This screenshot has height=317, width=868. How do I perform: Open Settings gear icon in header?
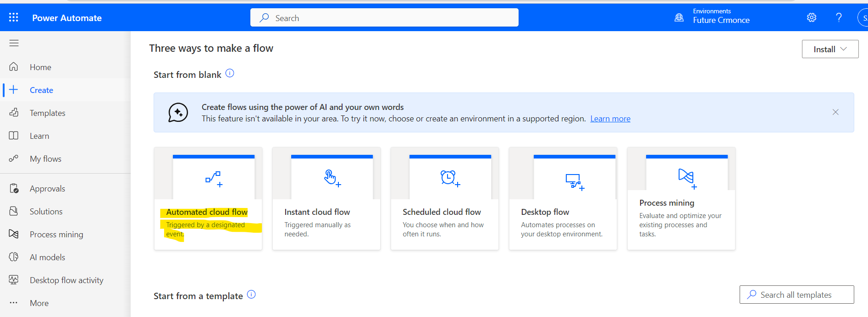pos(812,17)
